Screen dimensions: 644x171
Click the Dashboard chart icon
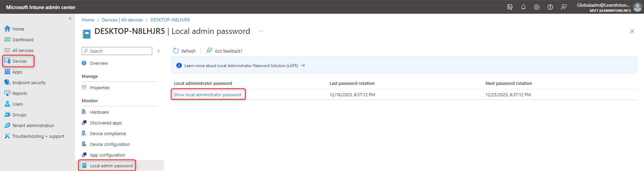pyautogui.click(x=7, y=39)
